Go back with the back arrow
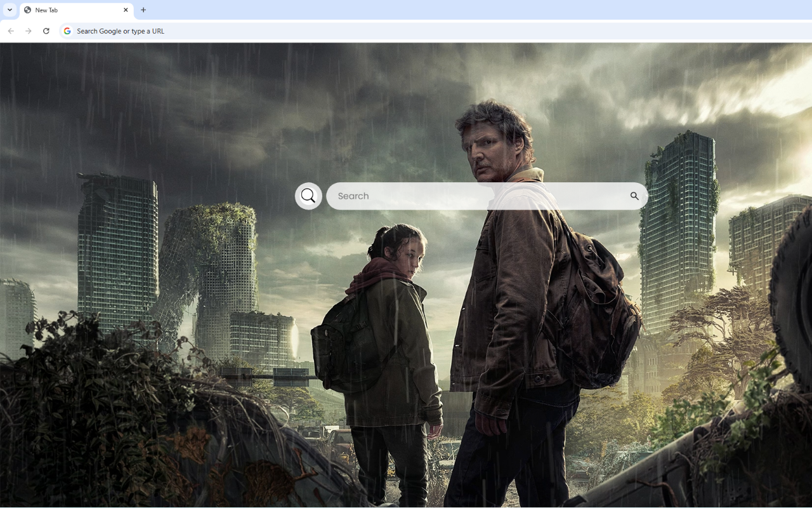Screen dimensions: 812x508 11,31
